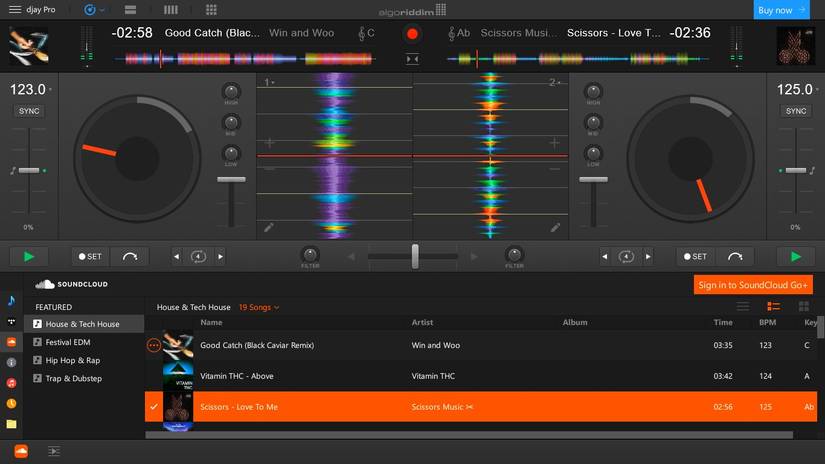
Task: Switch to grid view in the song list
Action: (x=803, y=307)
